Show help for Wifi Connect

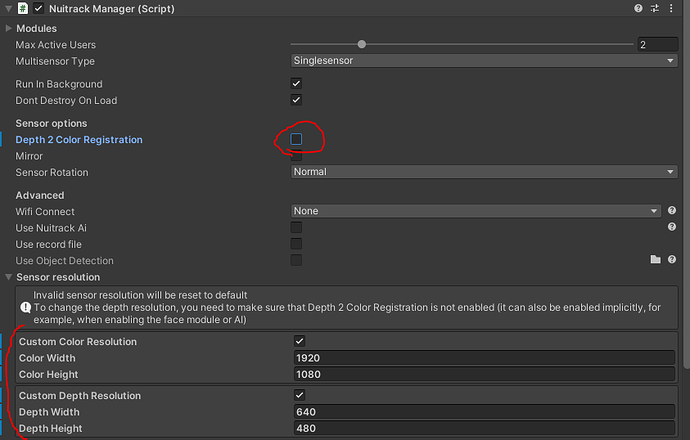point(672,210)
